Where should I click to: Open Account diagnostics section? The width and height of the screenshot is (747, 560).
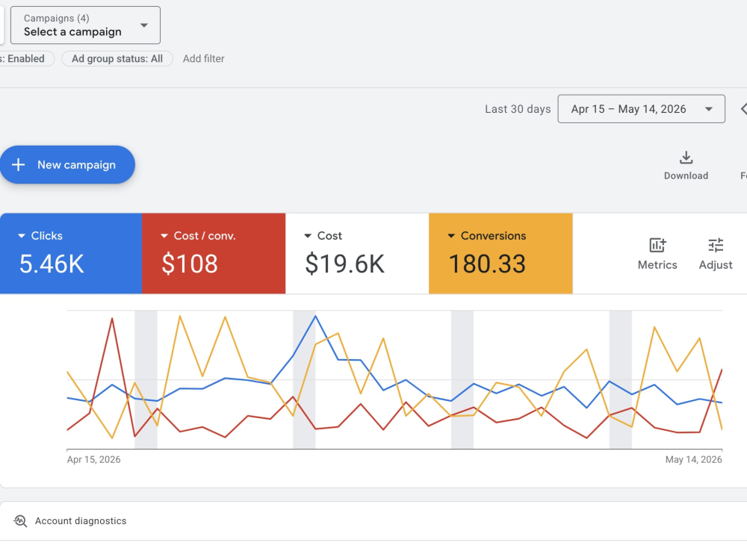point(373,521)
